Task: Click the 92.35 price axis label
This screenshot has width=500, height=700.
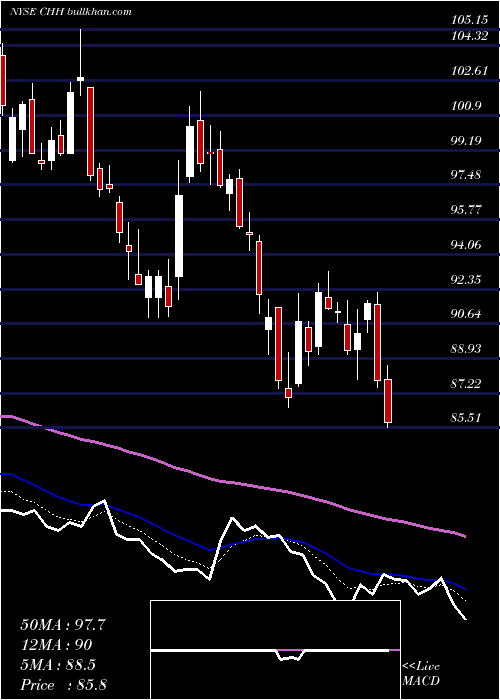Action: click(x=467, y=279)
